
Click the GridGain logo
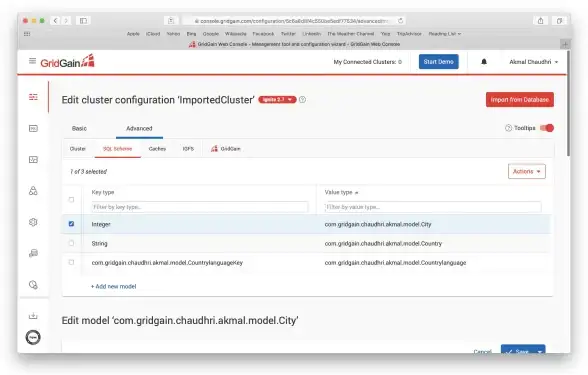pos(68,62)
